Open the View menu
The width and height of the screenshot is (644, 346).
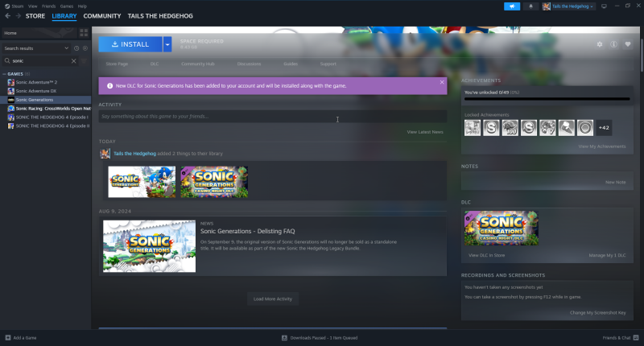32,6
